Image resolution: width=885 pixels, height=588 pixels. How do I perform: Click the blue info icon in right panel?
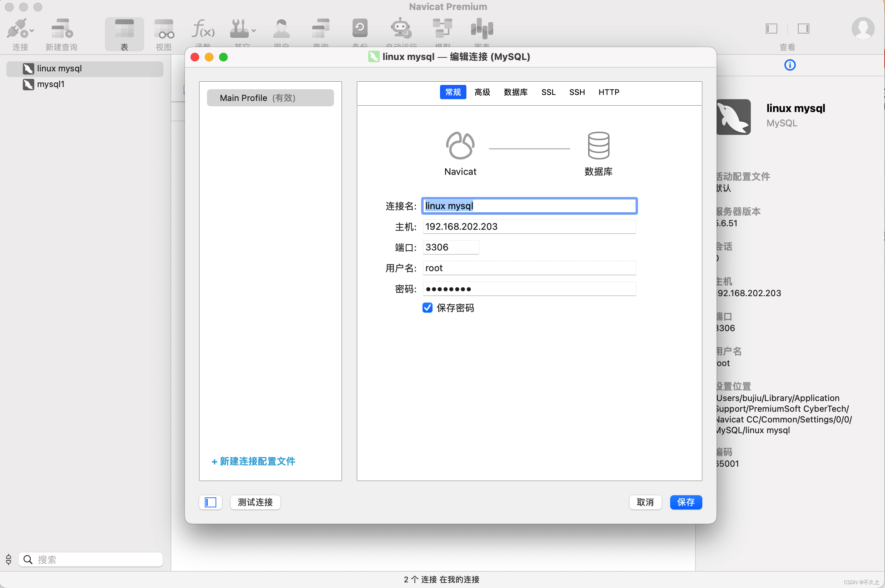coord(790,65)
